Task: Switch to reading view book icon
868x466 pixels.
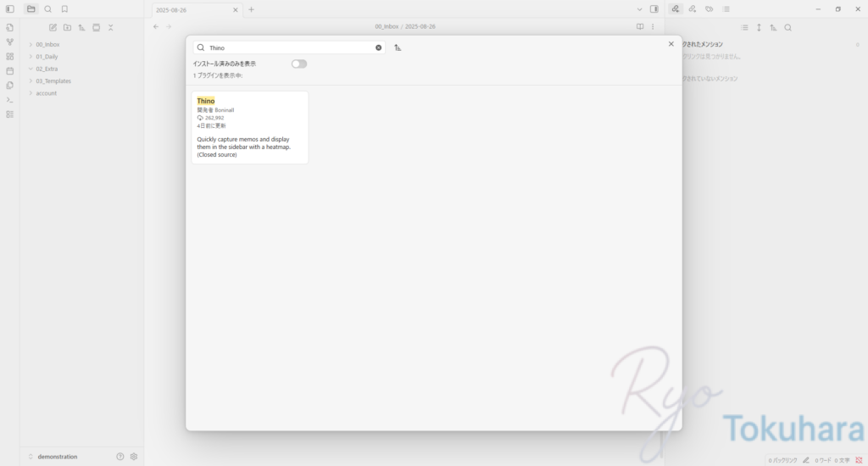Action: point(640,26)
